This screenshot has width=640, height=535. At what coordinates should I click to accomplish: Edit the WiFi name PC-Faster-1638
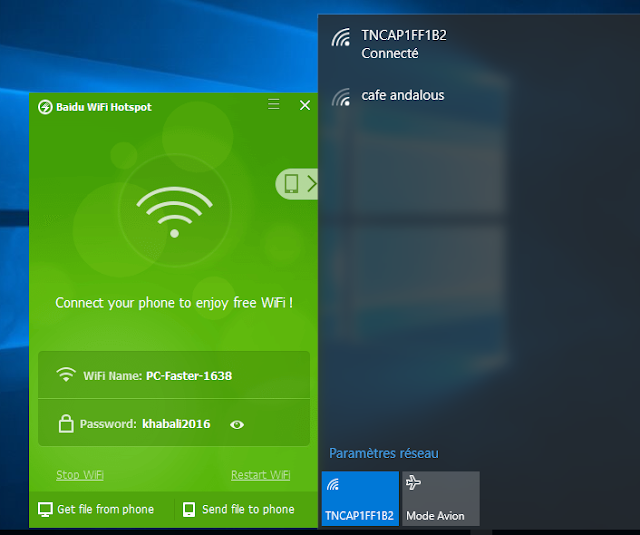coord(189,376)
